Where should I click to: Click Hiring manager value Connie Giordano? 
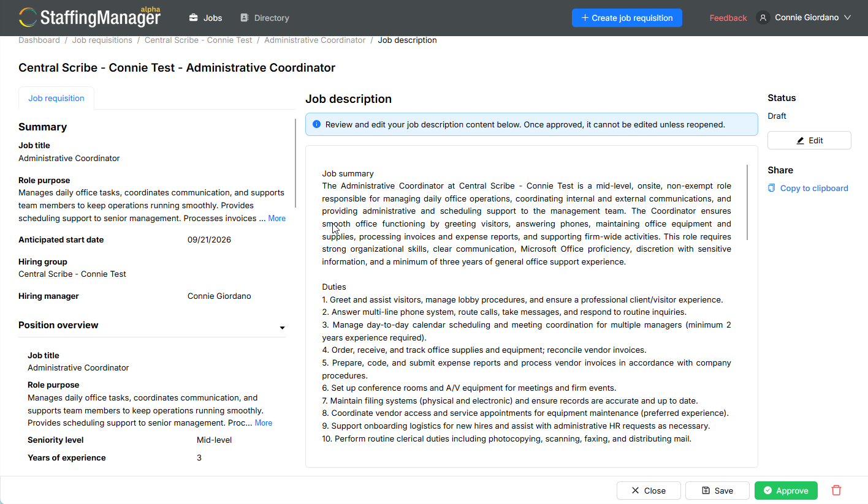click(x=219, y=296)
